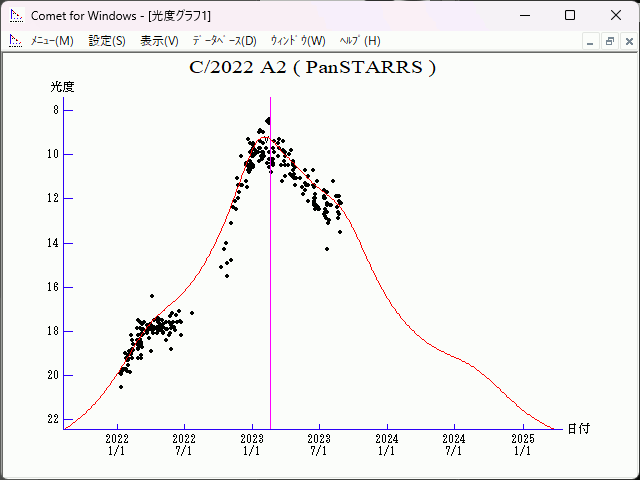Open the 設定(S) settings menu
Viewport: 640px width, 480px height.
[107, 41]
